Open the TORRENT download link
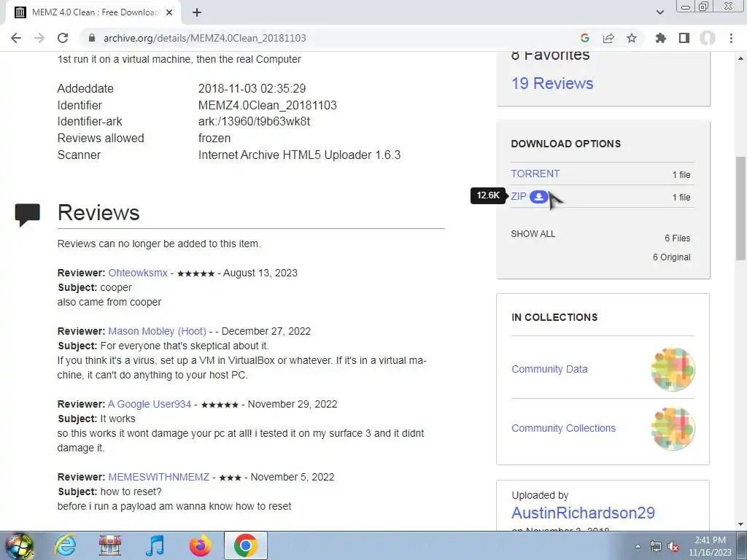Viewport: 747px width, 560px height. pos(535,174)
